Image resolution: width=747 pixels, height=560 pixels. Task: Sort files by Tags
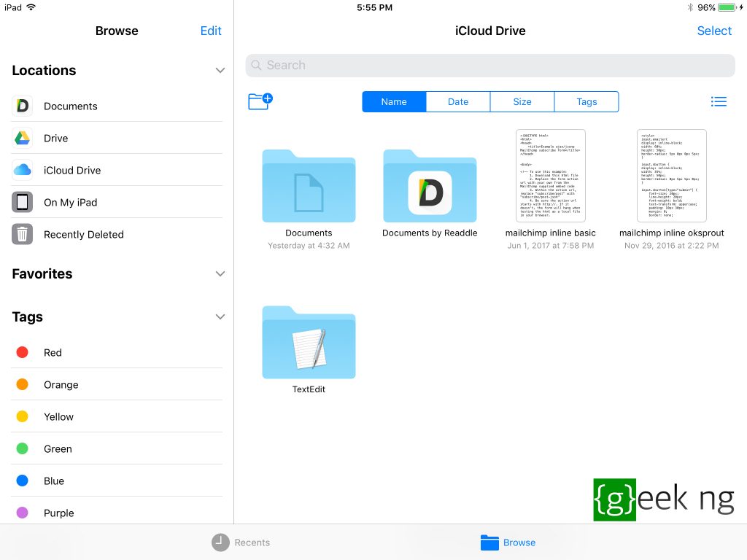pyautogui.click(x=587, y=102)
